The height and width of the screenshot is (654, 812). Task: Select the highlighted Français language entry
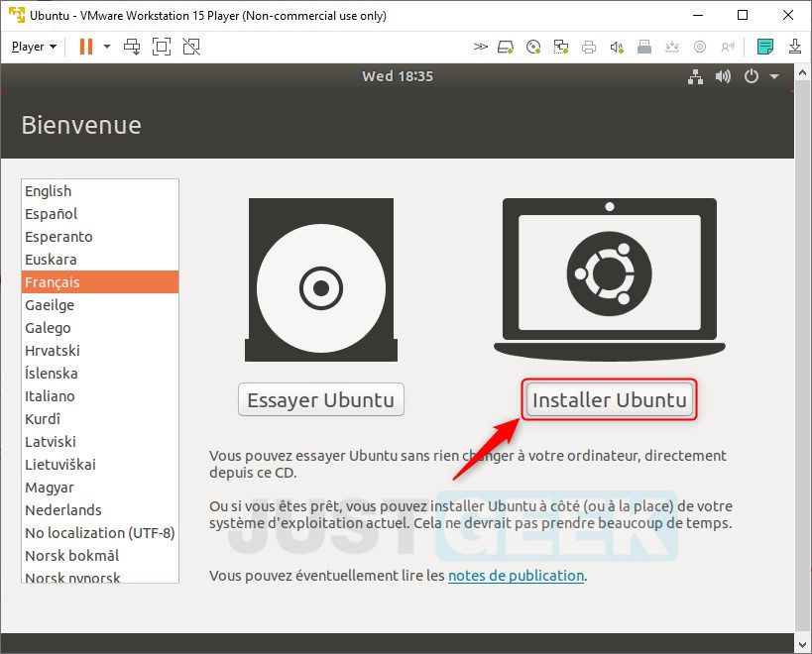100,282
